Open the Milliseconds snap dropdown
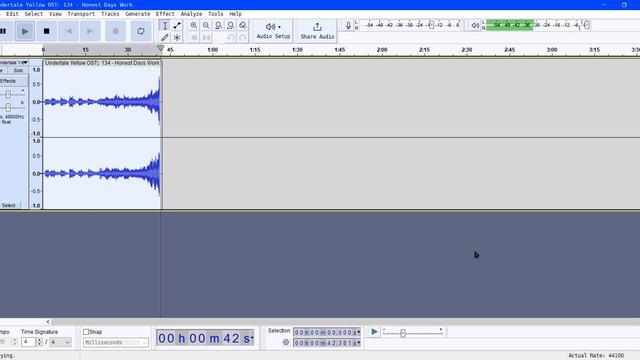This screenshot has width=640, height=360. tap(116, 342)
